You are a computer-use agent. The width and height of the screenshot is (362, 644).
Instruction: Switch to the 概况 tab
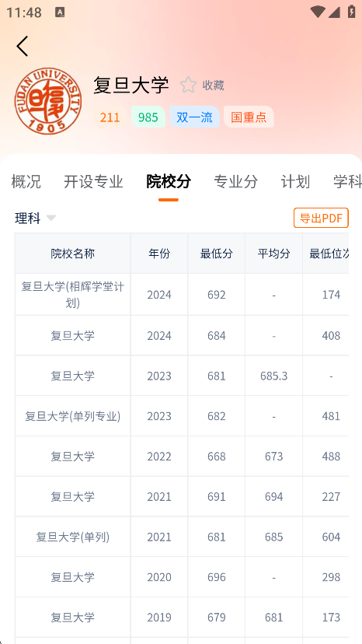pos(26,181)
